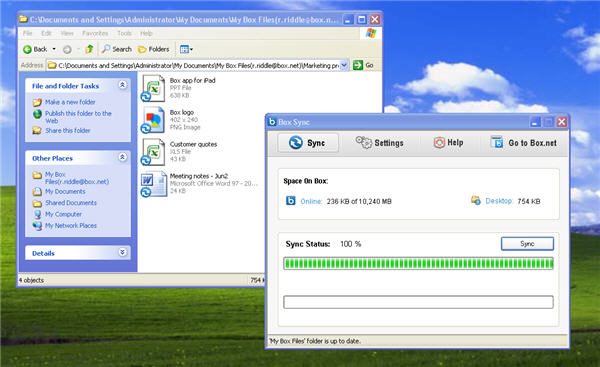Click the Make a new folder icon

[37, 102]
